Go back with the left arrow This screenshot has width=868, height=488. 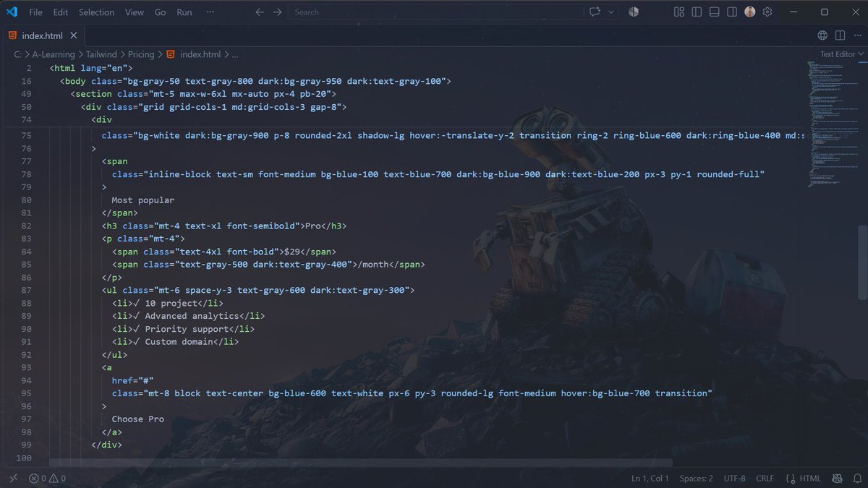[x=260, y=12]
